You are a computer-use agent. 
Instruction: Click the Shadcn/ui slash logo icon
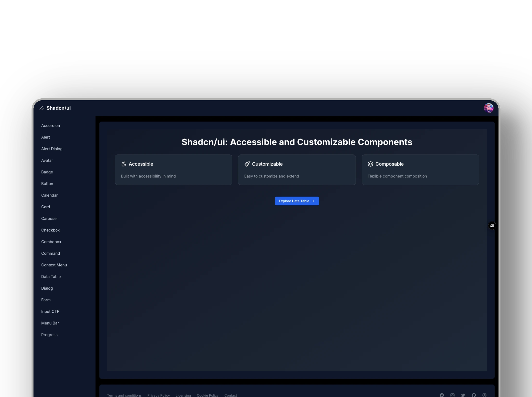[42, 108]
